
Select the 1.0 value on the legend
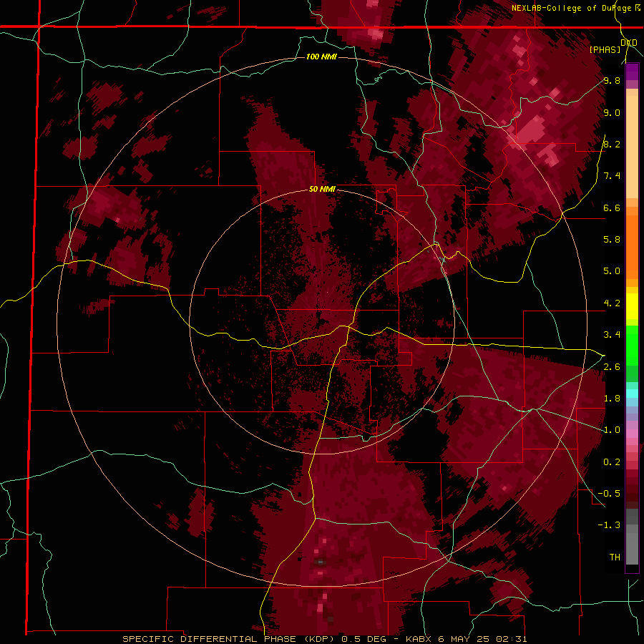tap(612, 430)
